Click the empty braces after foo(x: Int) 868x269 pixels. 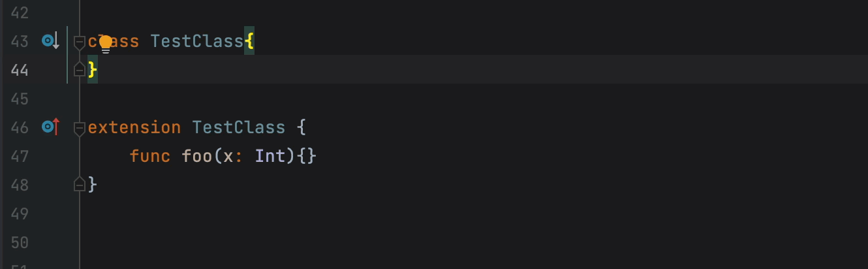coord(307,156)
